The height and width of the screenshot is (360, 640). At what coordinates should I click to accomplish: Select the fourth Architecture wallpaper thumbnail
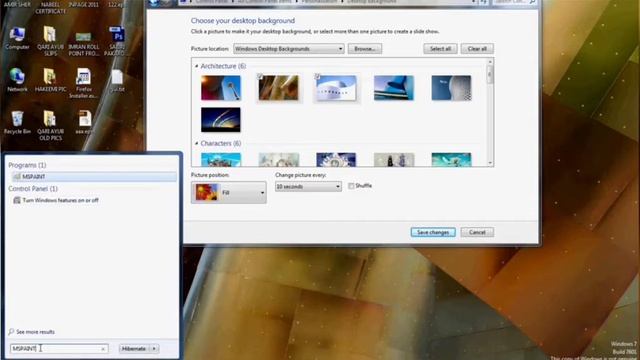coord(394,88)
